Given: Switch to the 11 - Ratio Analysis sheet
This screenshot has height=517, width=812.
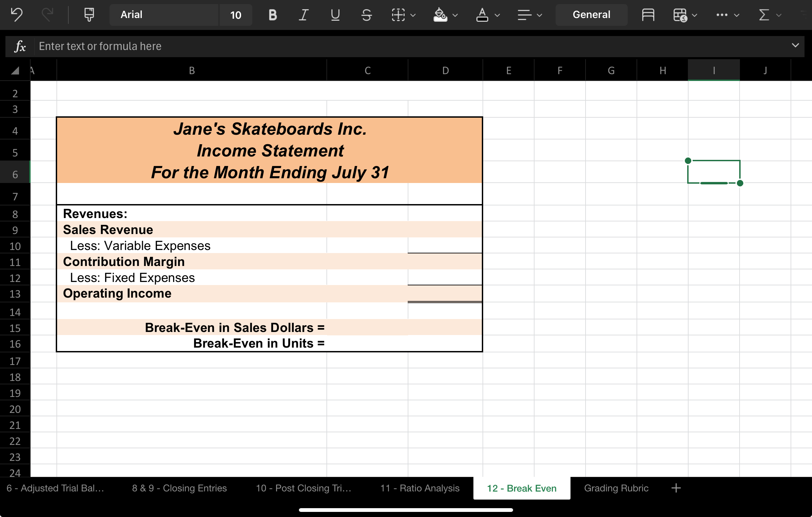Looking at the screenshot, I should 420,488.
